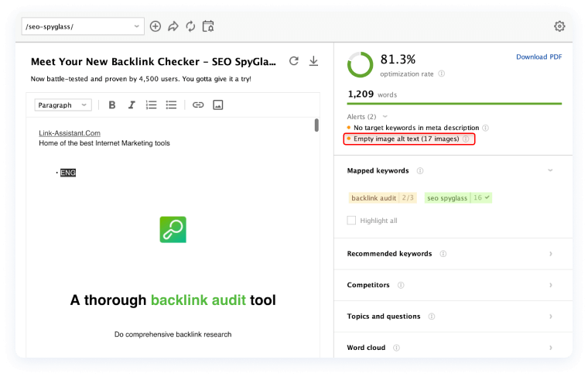The image size is (588, 377).
Task: Click the backlink audit keyword tag
Action: (x=373, y=198)
